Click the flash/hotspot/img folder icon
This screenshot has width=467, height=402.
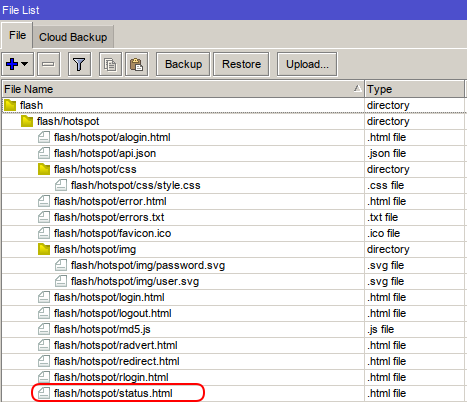pyautogui.click(x=44, y=249)
